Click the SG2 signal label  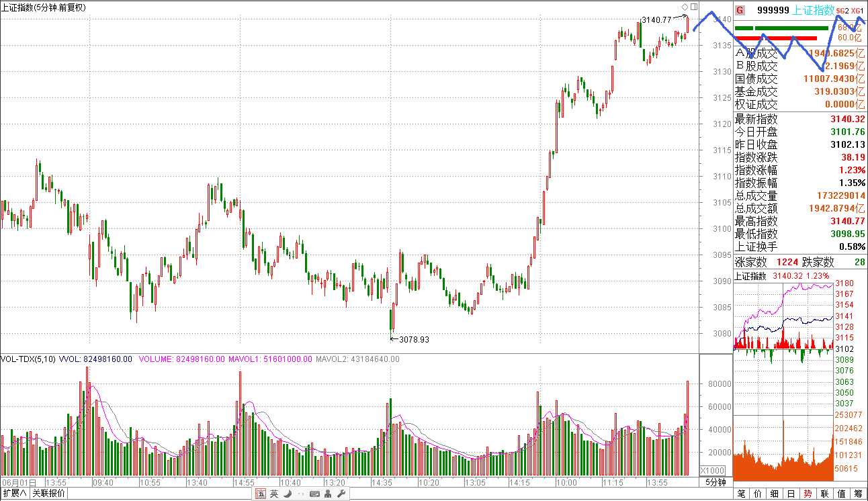pos(842,11)
